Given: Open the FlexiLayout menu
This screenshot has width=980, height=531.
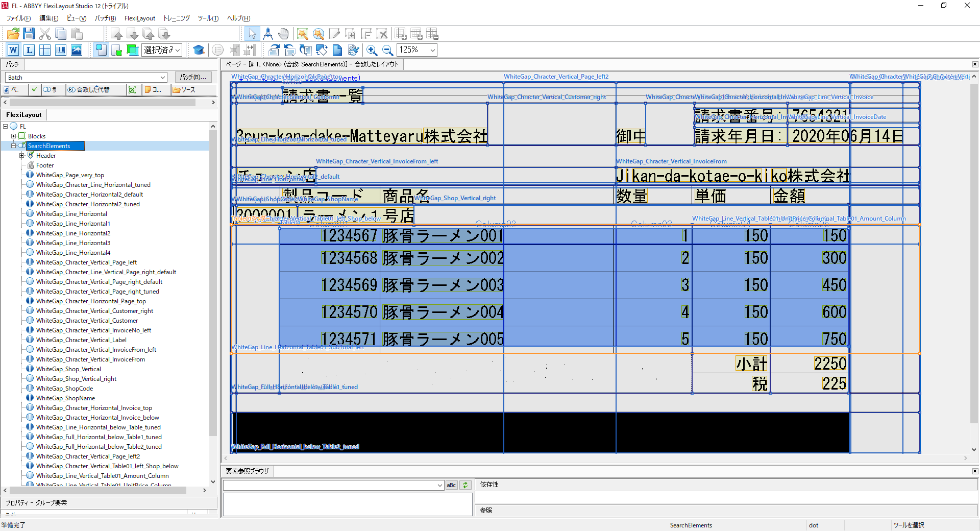Looking at the screenshot, I should point(140,18).
